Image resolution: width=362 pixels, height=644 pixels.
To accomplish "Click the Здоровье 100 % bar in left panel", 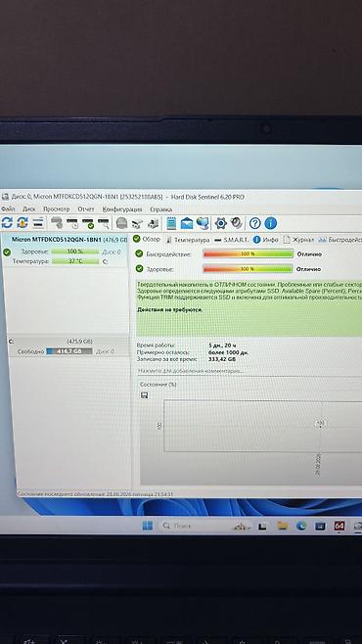I will [x=75, y=252].
